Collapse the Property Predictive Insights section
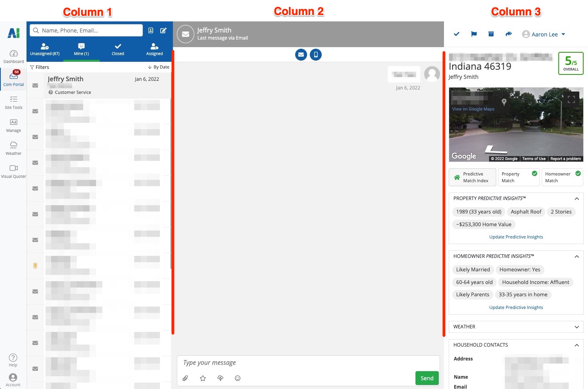 point(577,198)
